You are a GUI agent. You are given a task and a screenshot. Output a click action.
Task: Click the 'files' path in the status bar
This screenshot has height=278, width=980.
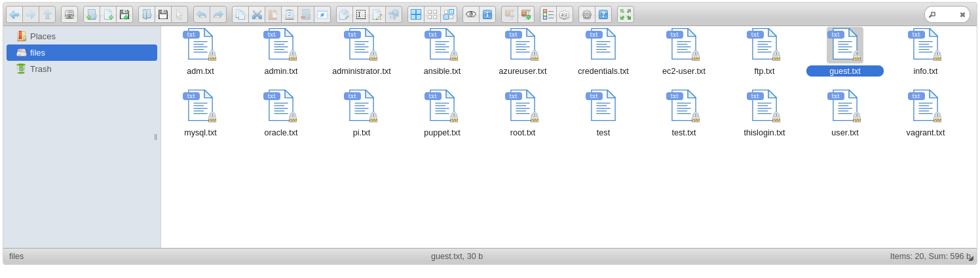coord(16,256)
